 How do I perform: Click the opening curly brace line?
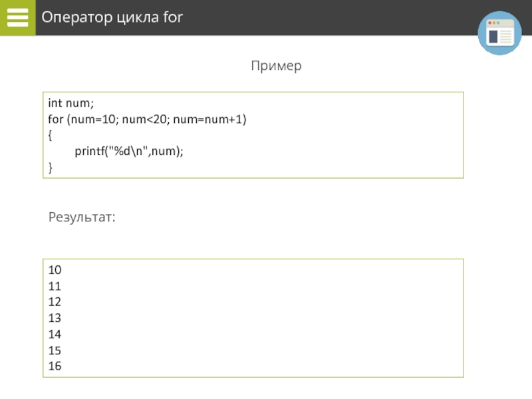[x=51, y=135]
